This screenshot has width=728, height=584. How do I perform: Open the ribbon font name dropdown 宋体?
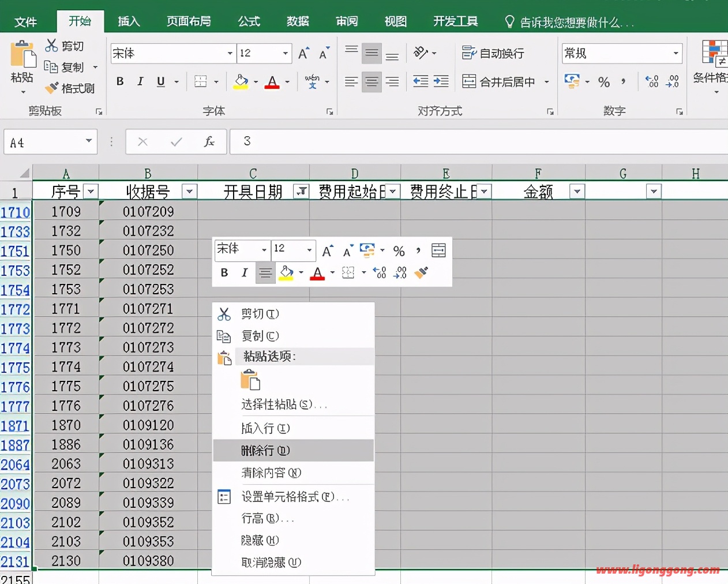230,53
